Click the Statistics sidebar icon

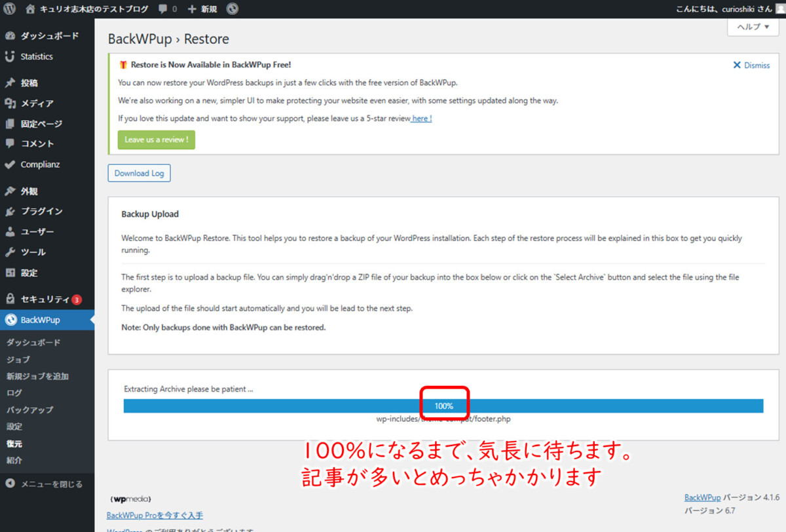coord(10,56)
